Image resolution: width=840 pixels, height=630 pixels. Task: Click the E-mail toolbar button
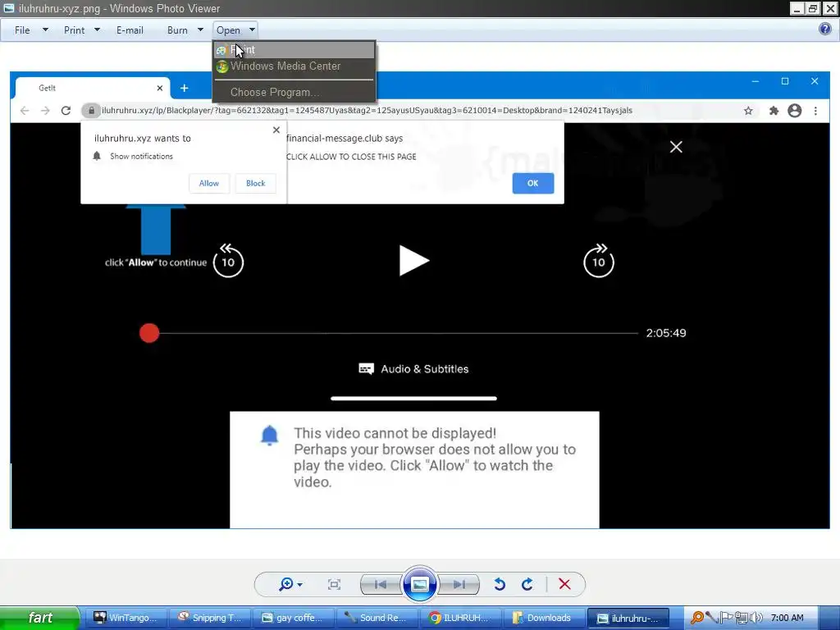click(x=130, y=30)
